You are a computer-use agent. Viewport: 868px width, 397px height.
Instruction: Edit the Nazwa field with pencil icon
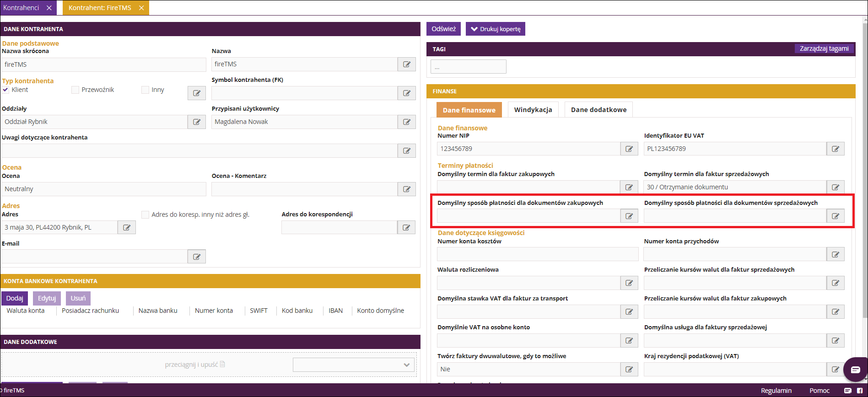pos(406,64)
